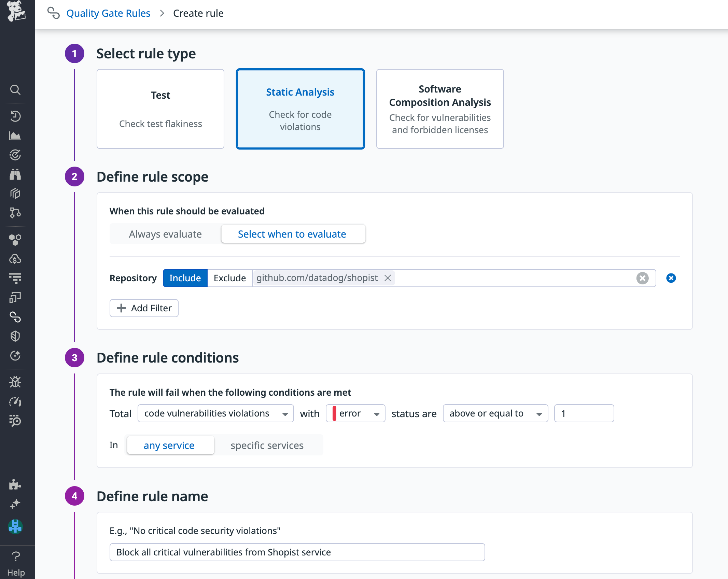
Task: Edit the rule name input field
Action: [x=297, y=552]
